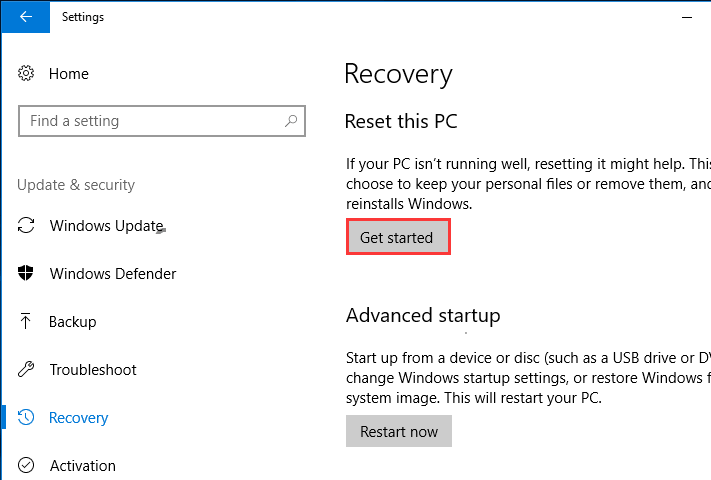
Task: Go to Home in the sidebar
Action: (x=68, y=74)
